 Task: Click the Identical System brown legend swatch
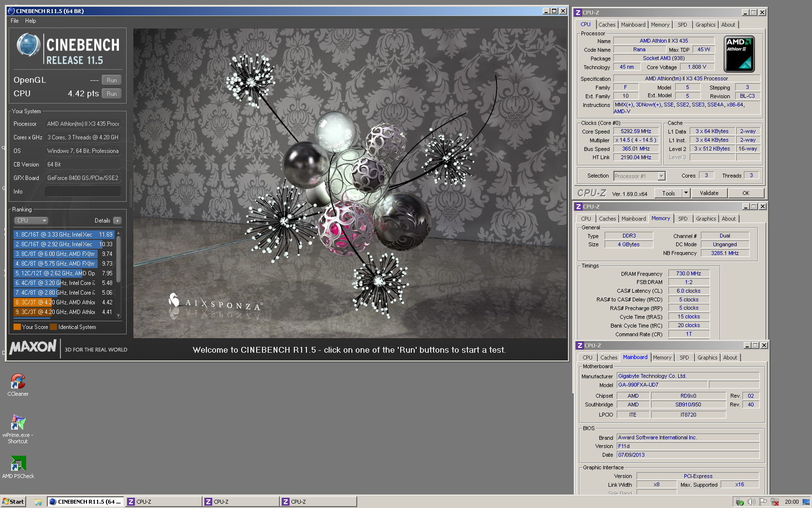tap(54, 327)
